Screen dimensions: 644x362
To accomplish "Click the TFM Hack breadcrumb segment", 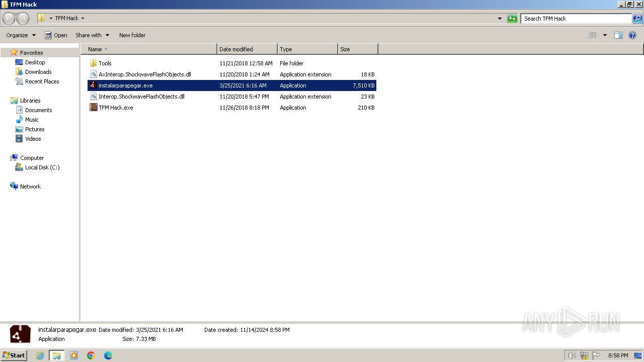I will [x=66, y=19].
